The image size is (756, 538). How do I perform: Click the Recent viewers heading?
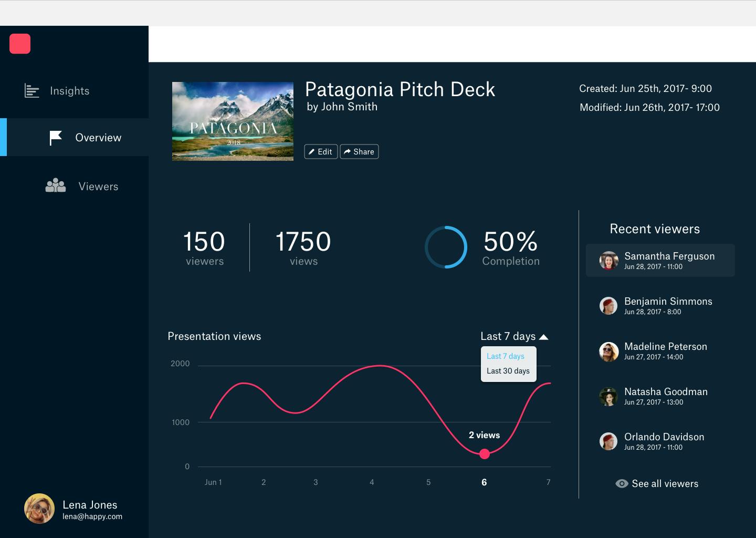[655, 229]
